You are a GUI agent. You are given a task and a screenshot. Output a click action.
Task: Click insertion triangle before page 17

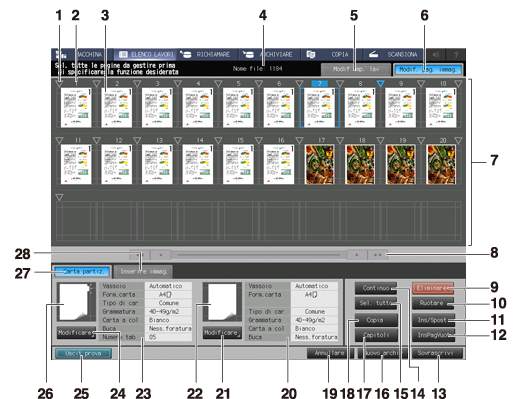pyautogui.click(x=299, y=140)
